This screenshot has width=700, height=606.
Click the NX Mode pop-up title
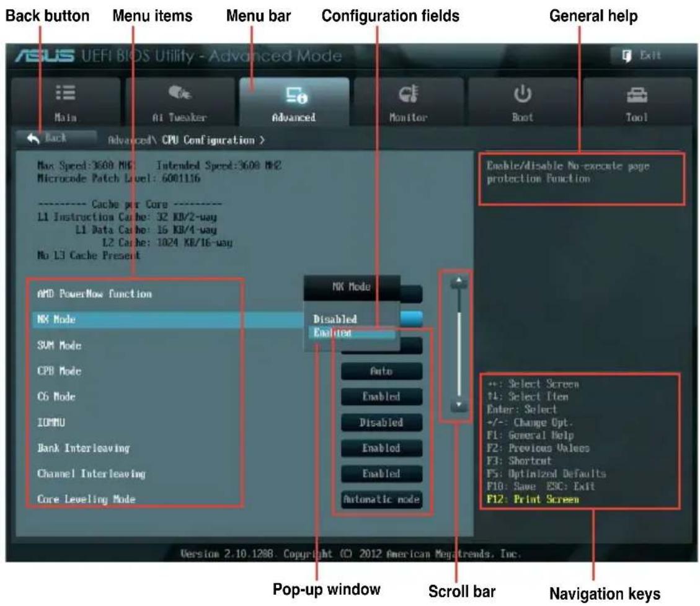tap(352, 286)
